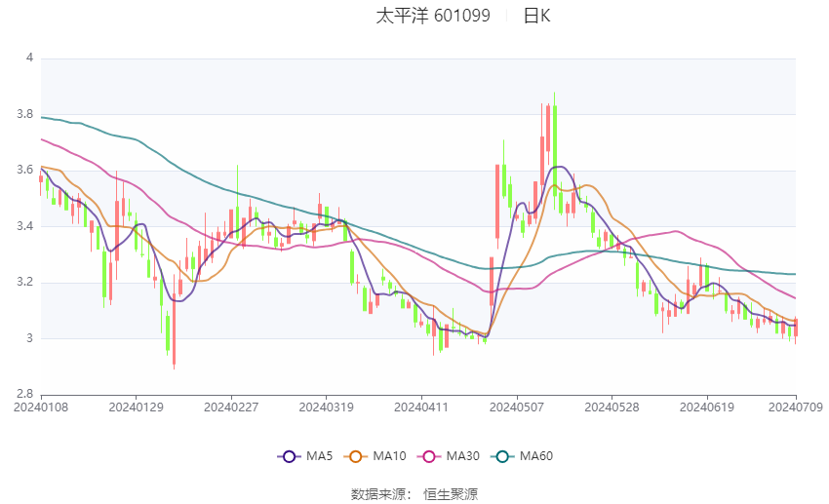Toggle the MA5 line in legend
829x504 pixels.
pos(305,456)
